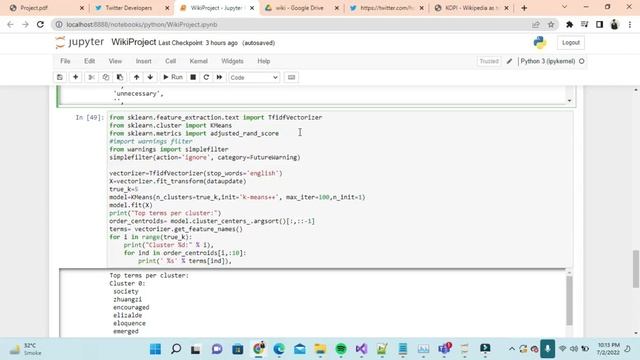Open the Kernel menu
This screenshot has width=640, height=360.
pos(199,61)
